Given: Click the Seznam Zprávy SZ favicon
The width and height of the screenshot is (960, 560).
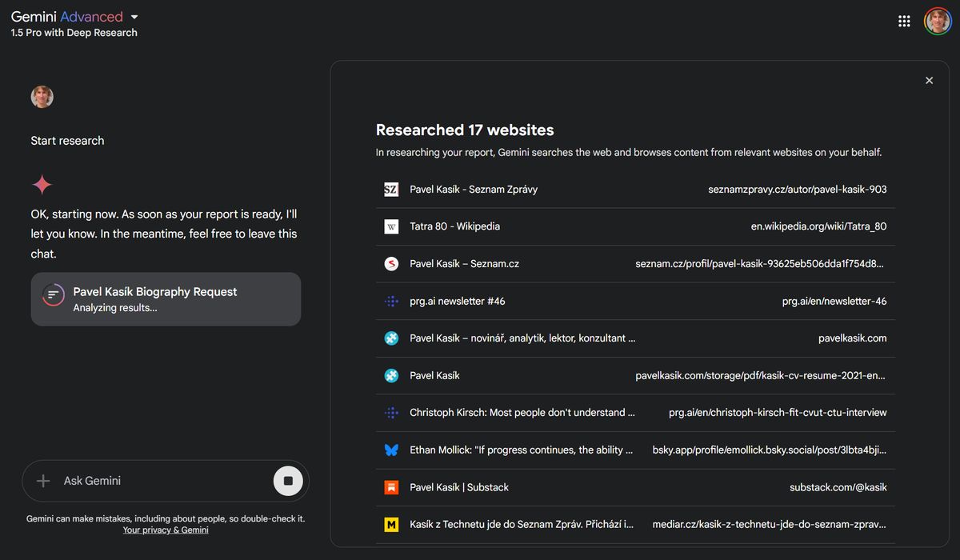Looking at the screenshot, I should pos(391,190).
